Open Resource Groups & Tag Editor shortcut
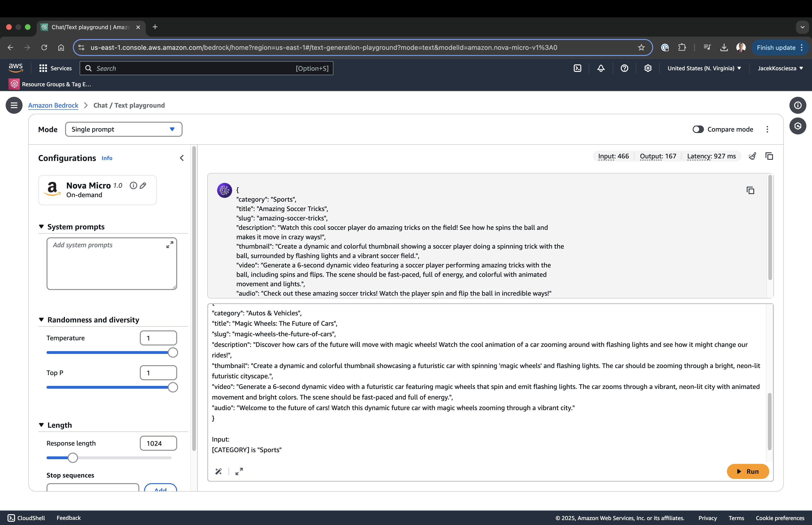 (x=50, y=84)
